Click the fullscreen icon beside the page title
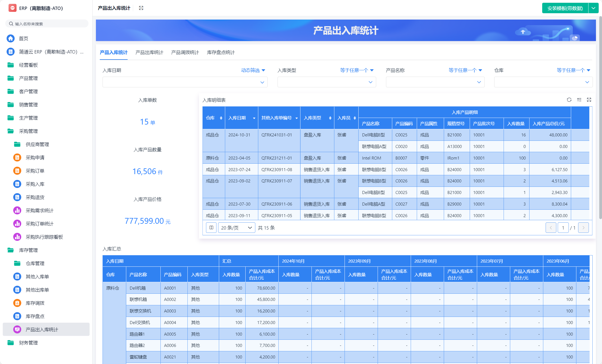The height and width of the screenshot is (364, 602). 141,8
